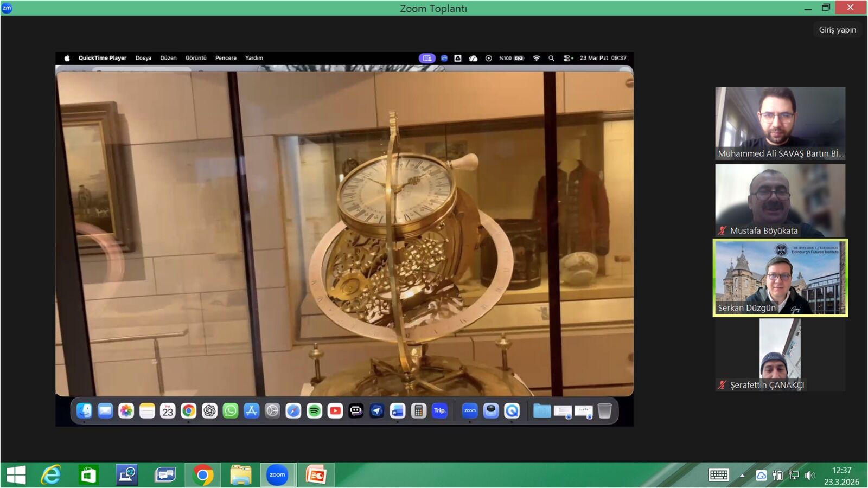Select Şerafettin ÇANAKÇI's video tile

tap(780, 355)
